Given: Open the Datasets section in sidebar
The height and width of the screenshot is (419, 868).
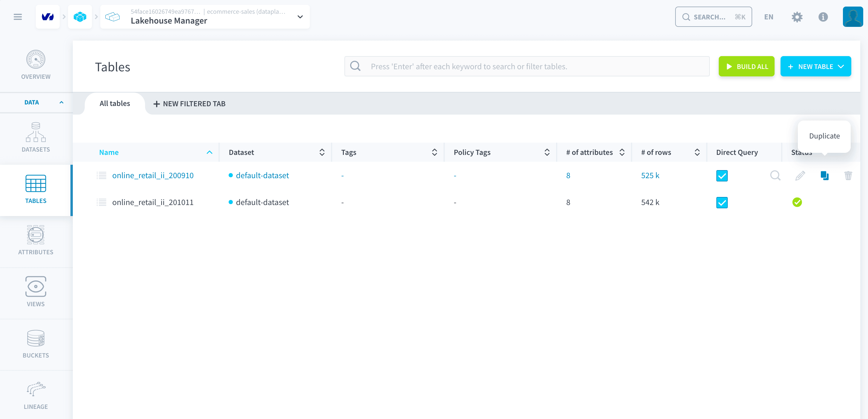Looking at the screenshot, I should click(x=36, y=137).
